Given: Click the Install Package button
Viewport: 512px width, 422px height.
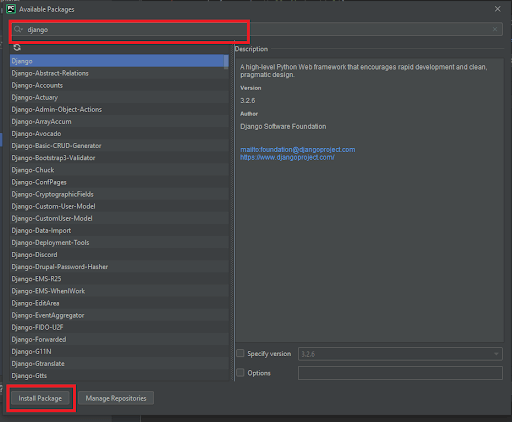Looking at the screenshot, I should tap(40, 398).
